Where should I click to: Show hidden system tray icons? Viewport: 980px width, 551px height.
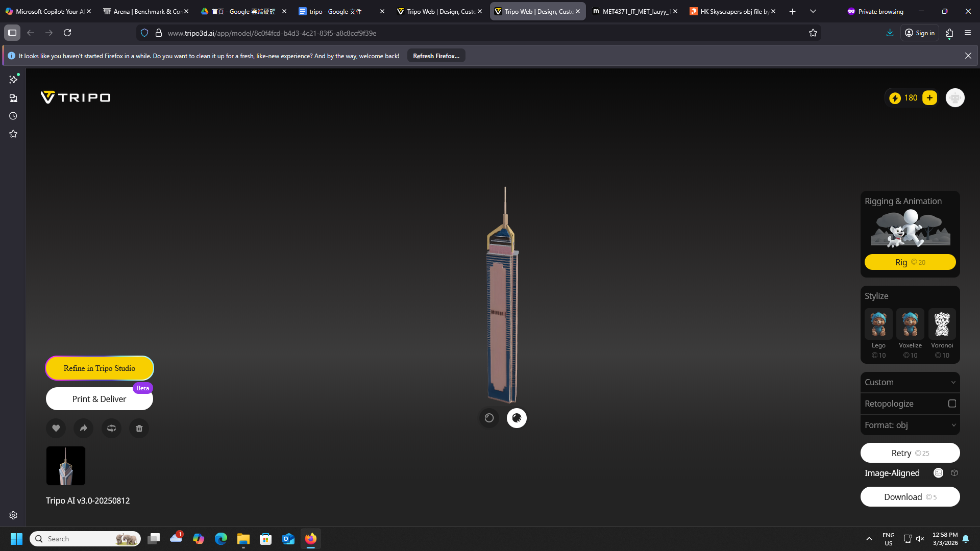tap(869, 539)
